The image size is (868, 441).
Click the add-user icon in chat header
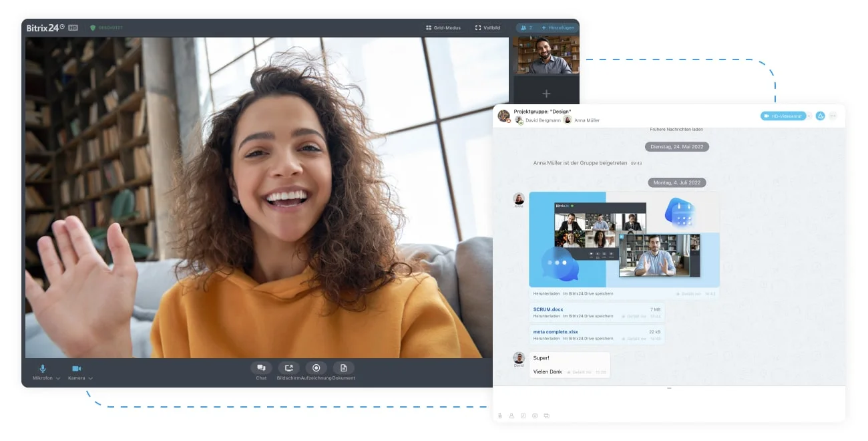tap(821, 116)
